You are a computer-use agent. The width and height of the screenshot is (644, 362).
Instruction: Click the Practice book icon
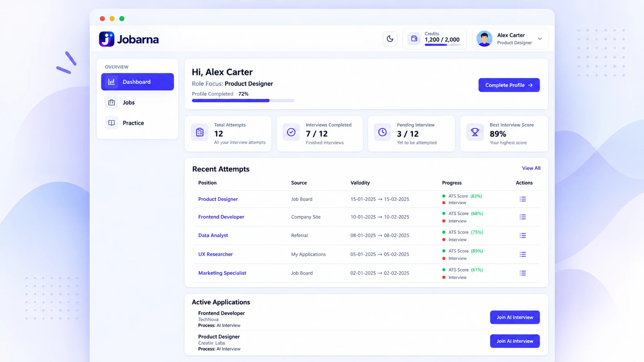point(112,123)
